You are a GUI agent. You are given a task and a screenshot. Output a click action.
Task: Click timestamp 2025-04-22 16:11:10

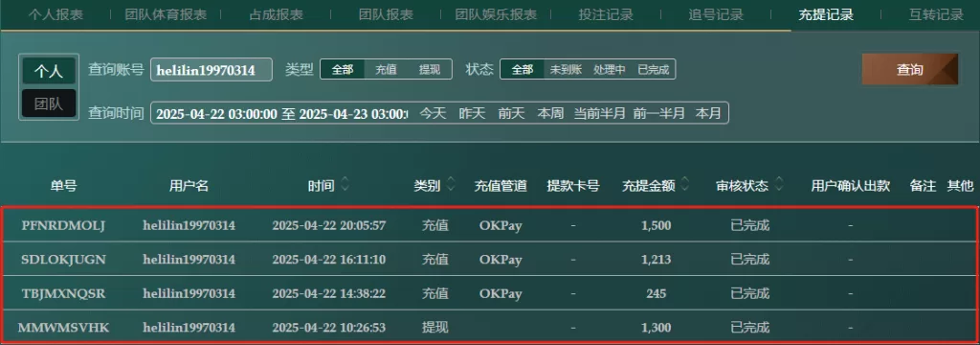(x=329, y=259)
